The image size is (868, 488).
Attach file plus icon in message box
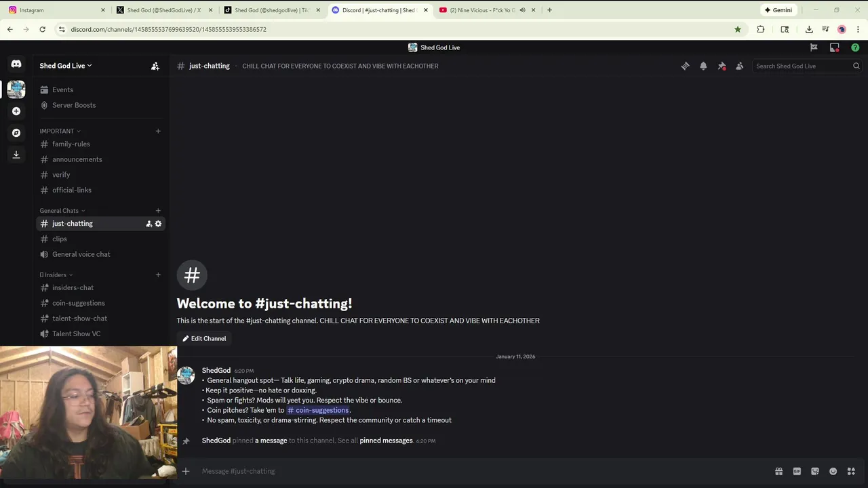186,471
